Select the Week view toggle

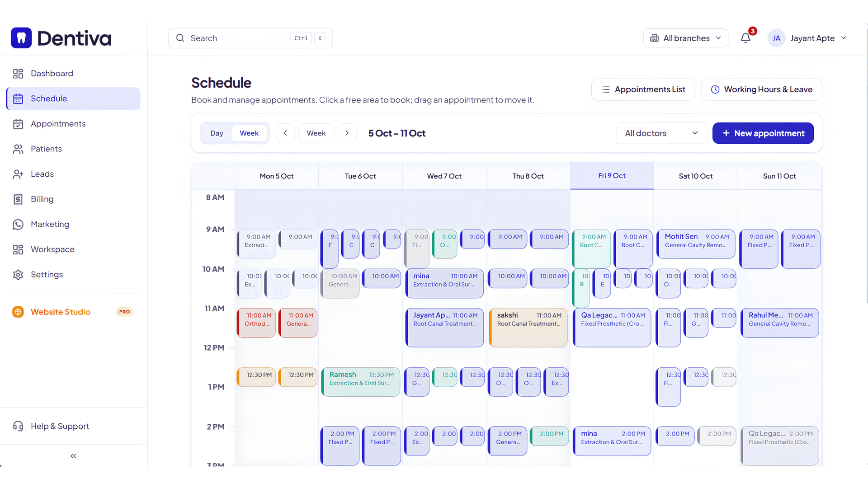pos(249,133)
